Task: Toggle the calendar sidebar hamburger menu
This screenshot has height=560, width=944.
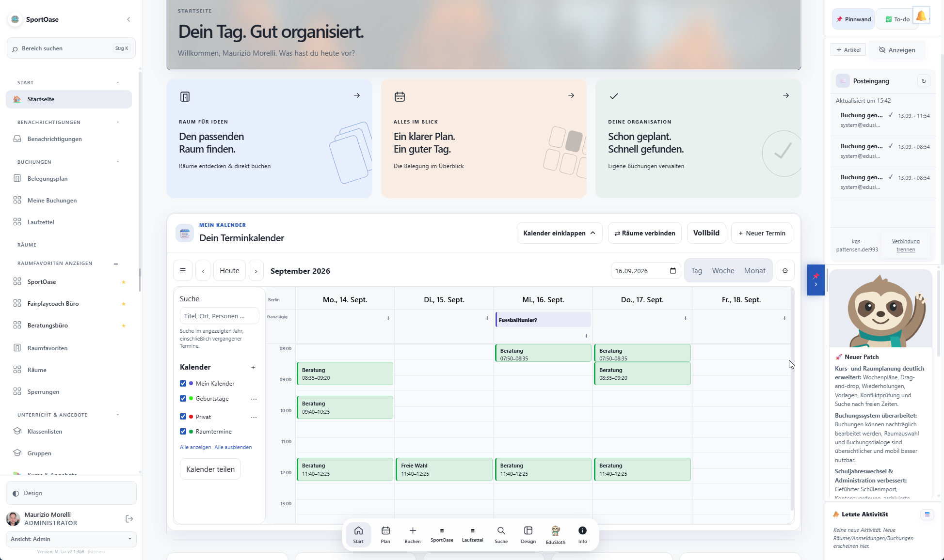Action: pyautogui.click(x=183, y=271)
